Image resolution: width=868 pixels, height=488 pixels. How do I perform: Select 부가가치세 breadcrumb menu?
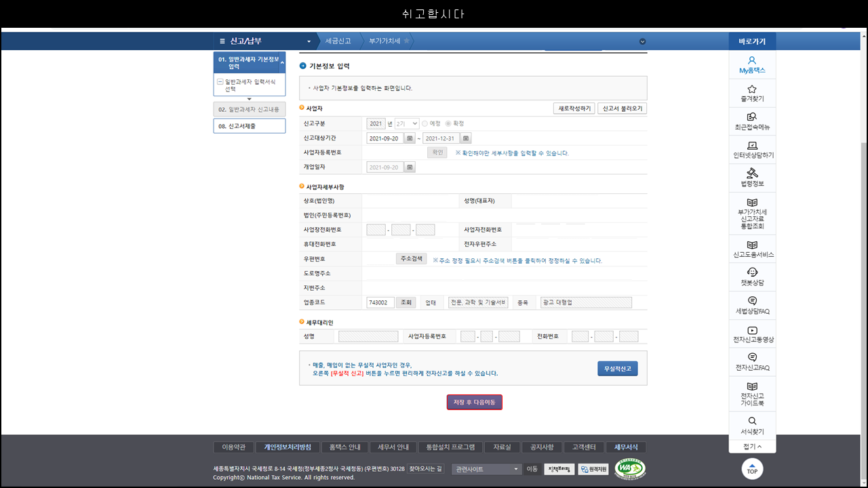(384, 41)
